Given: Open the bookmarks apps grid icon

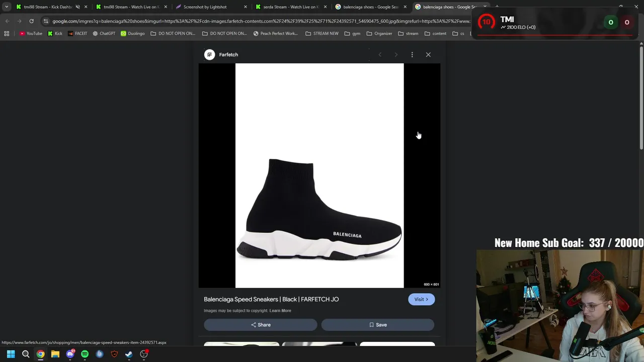Looking at the screenshot, I should (x=7, y=34).
